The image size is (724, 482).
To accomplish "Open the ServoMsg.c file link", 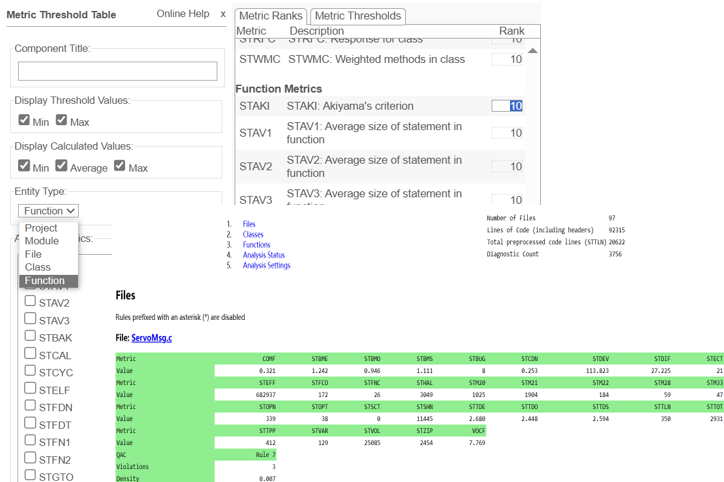I will point(151,338).
